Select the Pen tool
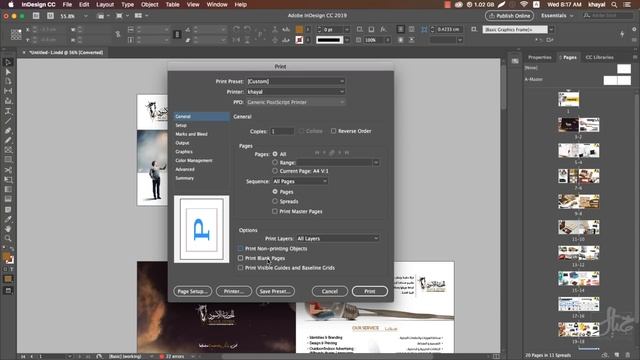 (8, 131)
